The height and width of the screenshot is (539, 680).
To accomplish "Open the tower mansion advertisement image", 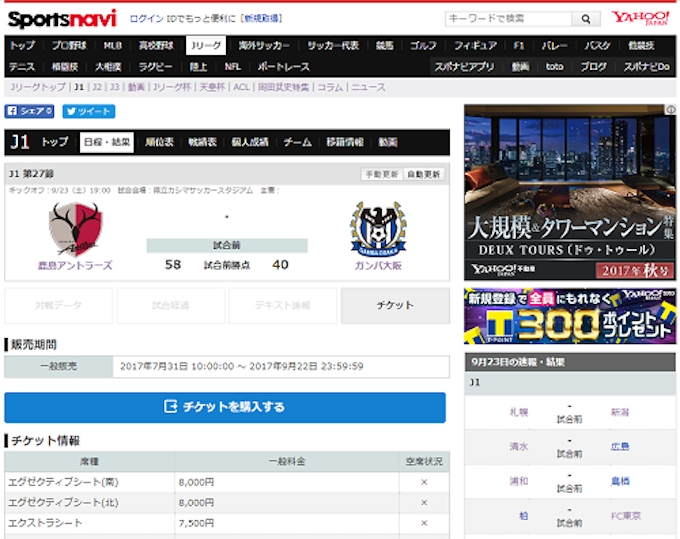I will click(570, 192).
